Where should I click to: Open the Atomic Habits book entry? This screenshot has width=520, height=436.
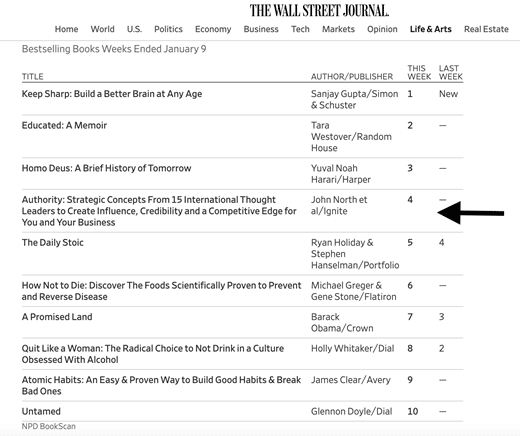coord(161,385)
